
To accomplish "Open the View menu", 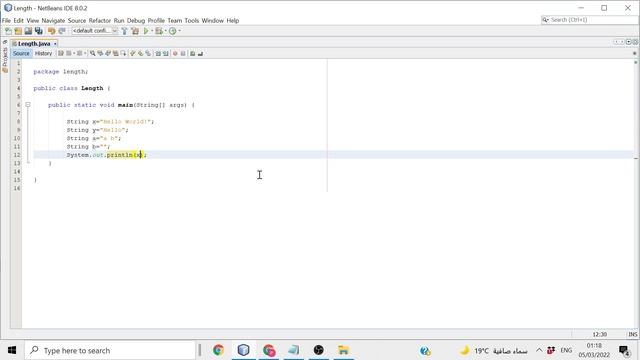I will coord(33,20).
